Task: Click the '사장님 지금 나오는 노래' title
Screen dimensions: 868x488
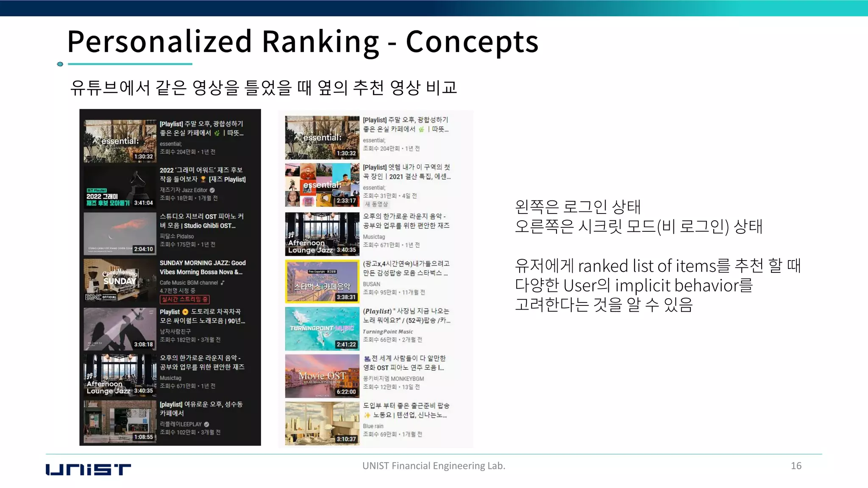Action: (x=407, y=316)
